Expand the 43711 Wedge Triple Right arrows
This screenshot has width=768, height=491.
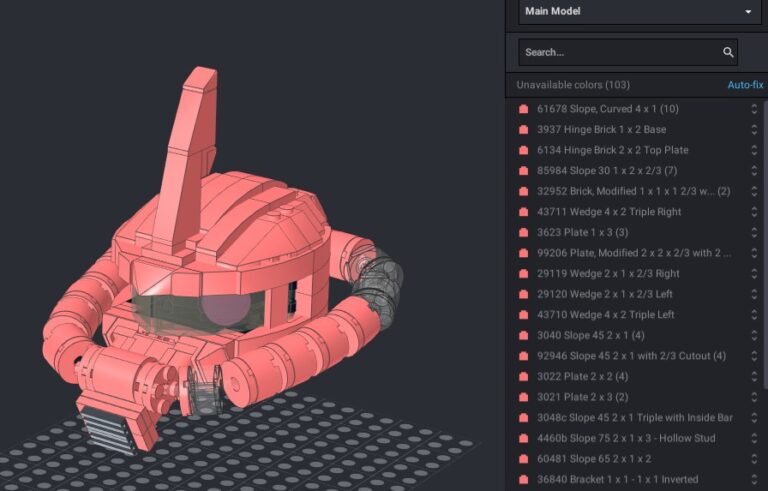tap(754, 212)
